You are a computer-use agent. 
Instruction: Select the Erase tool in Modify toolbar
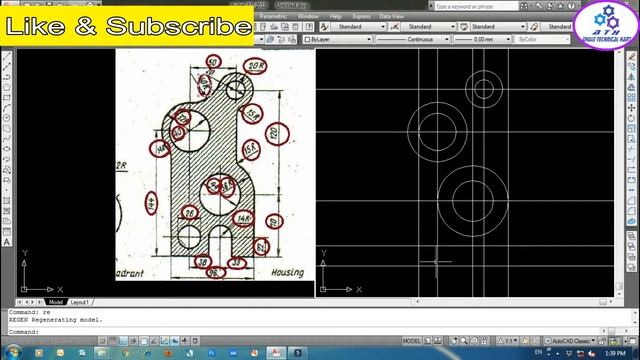631,56
